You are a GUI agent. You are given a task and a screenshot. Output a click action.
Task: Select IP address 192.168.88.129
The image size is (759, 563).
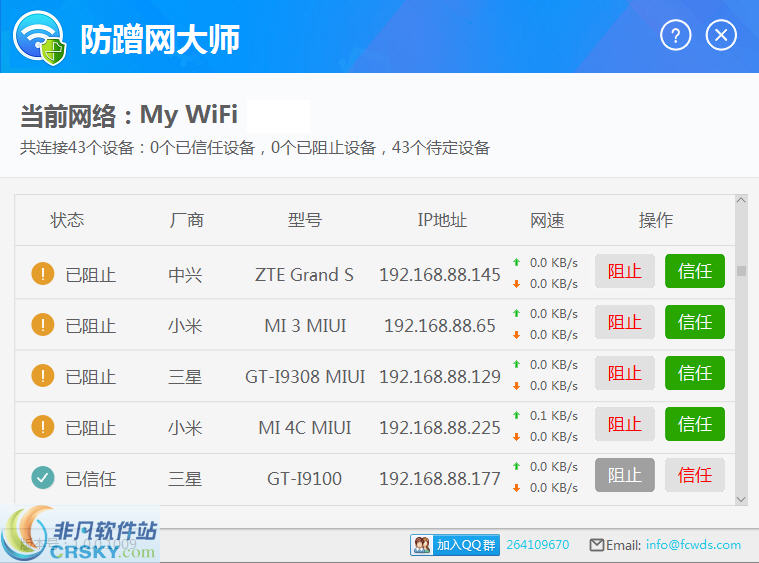(440, 377)
